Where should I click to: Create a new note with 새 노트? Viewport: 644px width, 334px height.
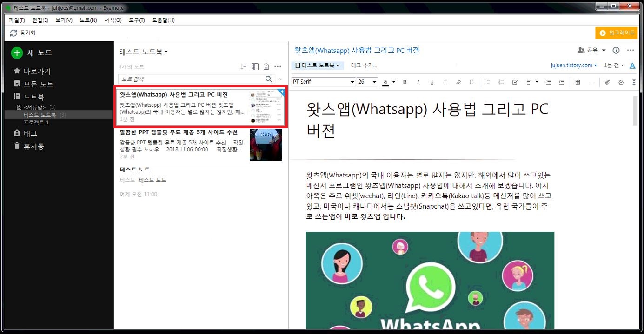tap(32, 53)
